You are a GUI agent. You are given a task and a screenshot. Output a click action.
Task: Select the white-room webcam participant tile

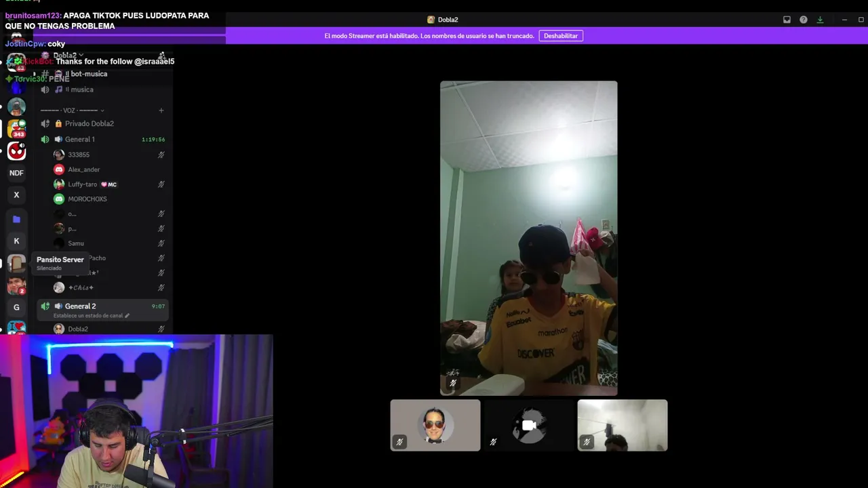(623, 425)
